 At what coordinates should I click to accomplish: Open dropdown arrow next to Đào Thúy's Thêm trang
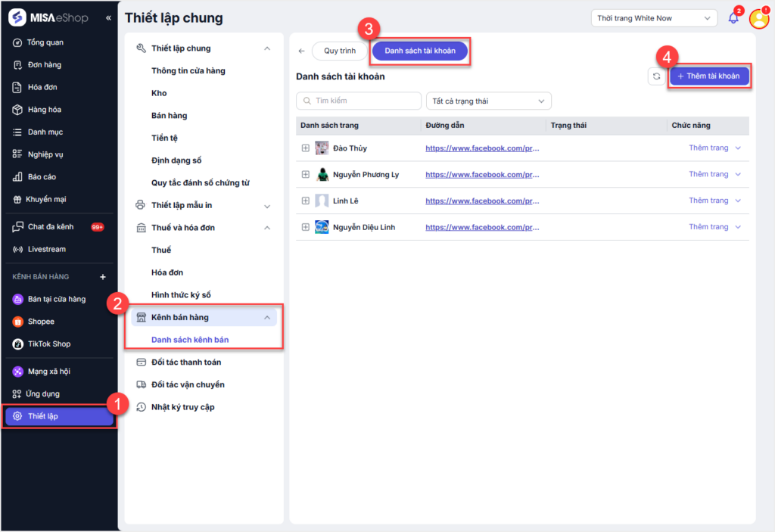click(x=738, y=148)
